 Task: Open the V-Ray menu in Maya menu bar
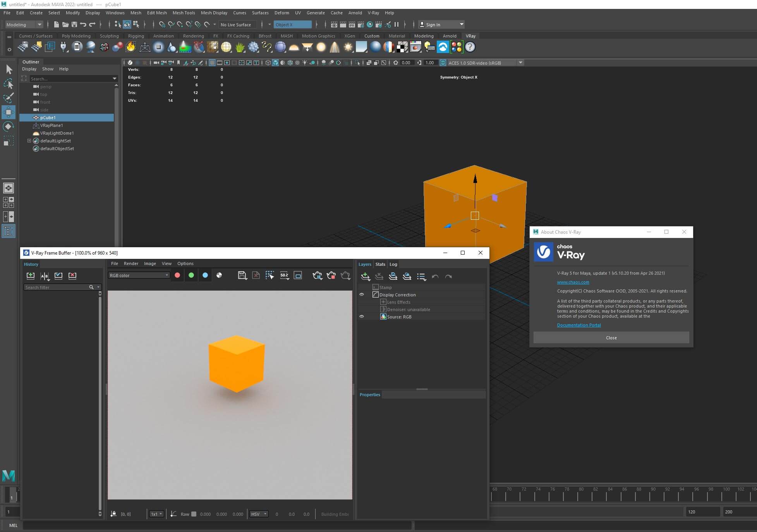tap(373, 13)
